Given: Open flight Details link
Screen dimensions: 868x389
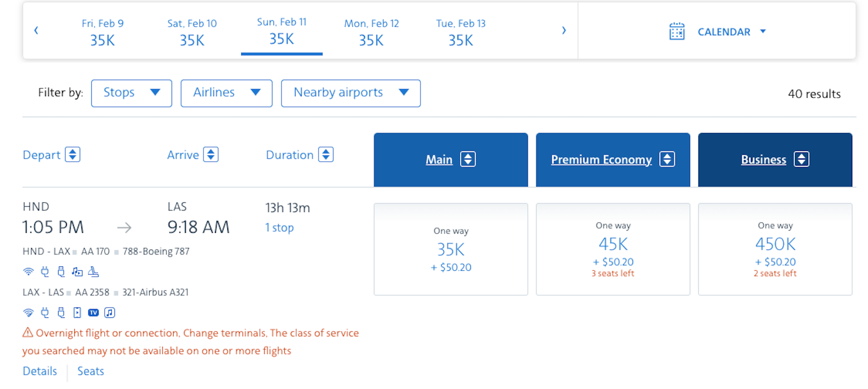Looking at the screenshot, I should pos(40,371).
